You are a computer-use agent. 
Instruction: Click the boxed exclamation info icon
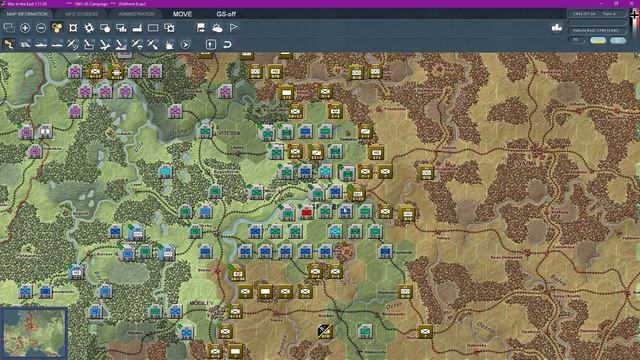211,44
